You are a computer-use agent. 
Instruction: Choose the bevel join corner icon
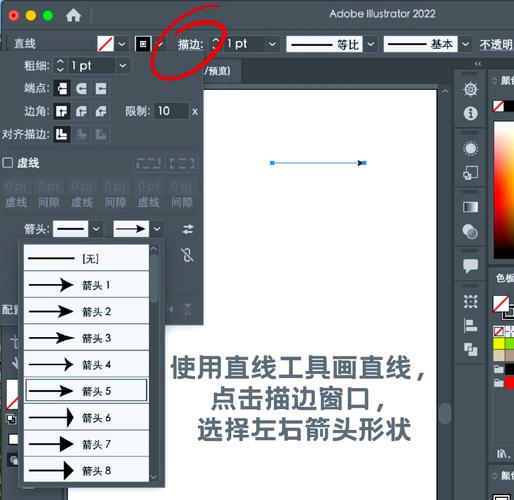click(101, 111)
